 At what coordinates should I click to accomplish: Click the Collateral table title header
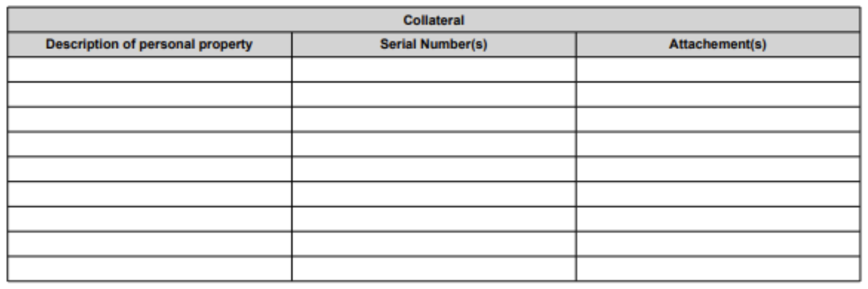(433, 20)
